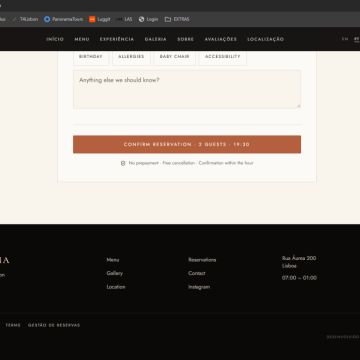
Task: Open the footer Location link
Action: tap(116, 287)
